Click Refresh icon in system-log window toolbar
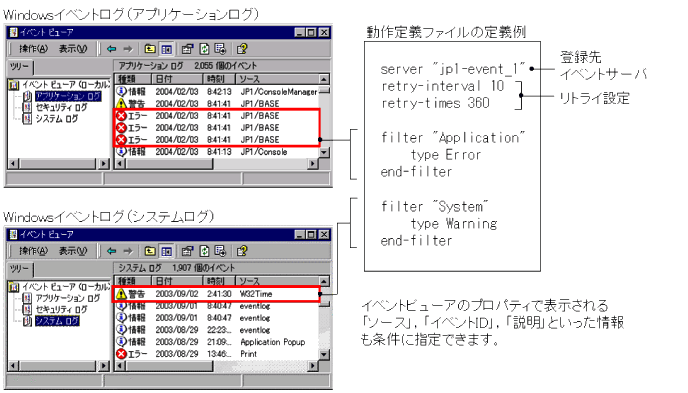 [204, 251]
